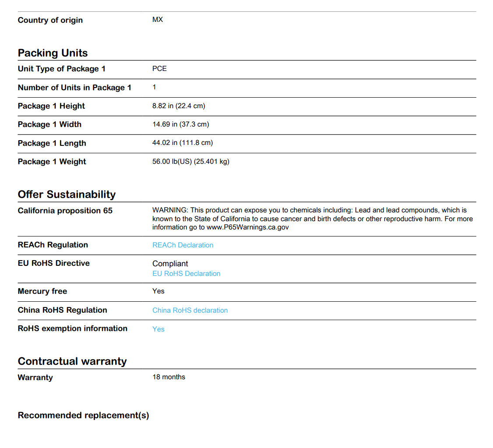
Task: Open the EU RoHS Declaration link
Action: [x=186, y=274]
